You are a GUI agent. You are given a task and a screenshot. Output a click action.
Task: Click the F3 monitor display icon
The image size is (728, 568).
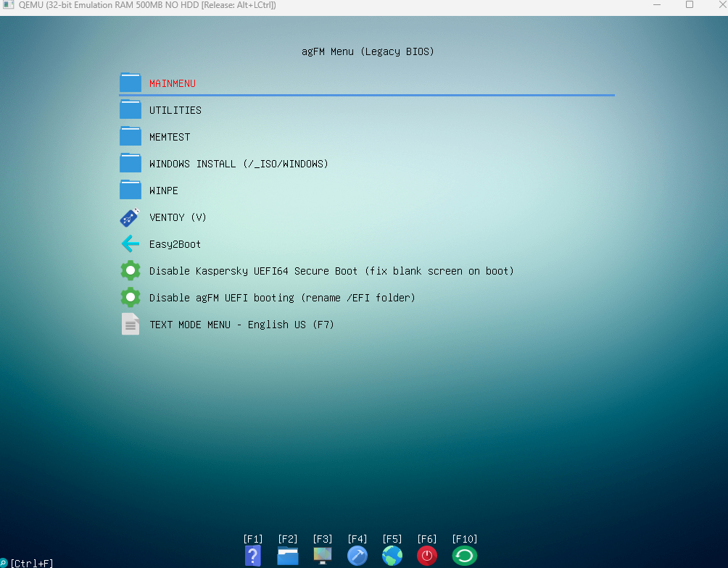point(323,556)
